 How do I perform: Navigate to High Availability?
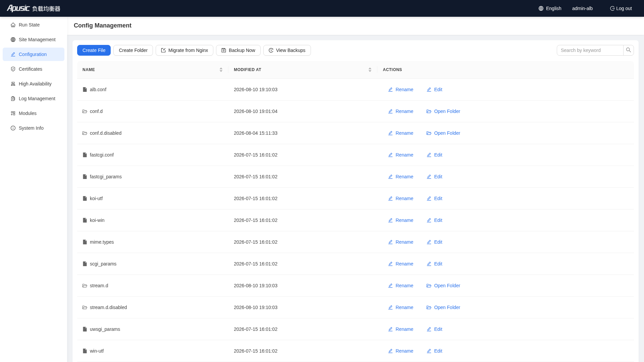[34, 84]
